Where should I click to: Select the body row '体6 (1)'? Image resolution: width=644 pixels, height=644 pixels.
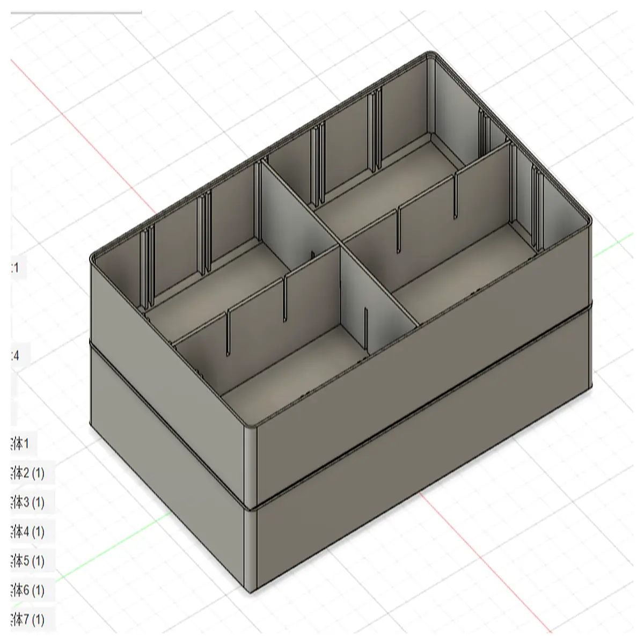pos(33,590)
